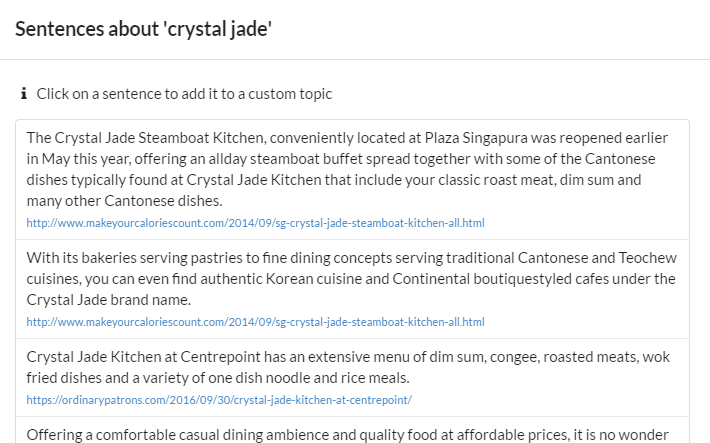This screenshot has width=710, height=443.
Task: Open the ordinarypatrons.com Centrepoint link
Action: click(x=219, y=400)
